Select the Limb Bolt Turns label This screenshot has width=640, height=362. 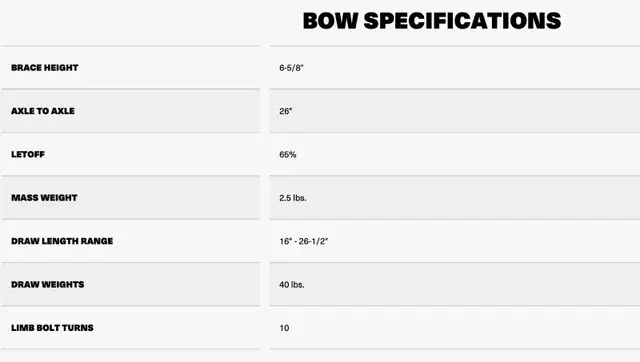click(x=52, y=328)
